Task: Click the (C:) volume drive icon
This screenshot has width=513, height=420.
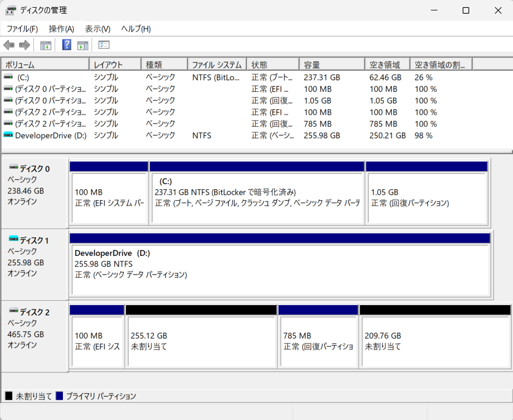Action: point(8,77)
